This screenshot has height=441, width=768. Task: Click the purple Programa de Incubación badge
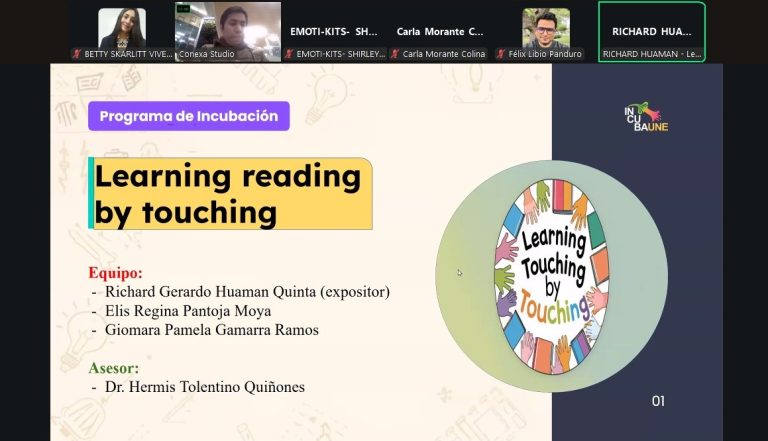pos(189,116)
